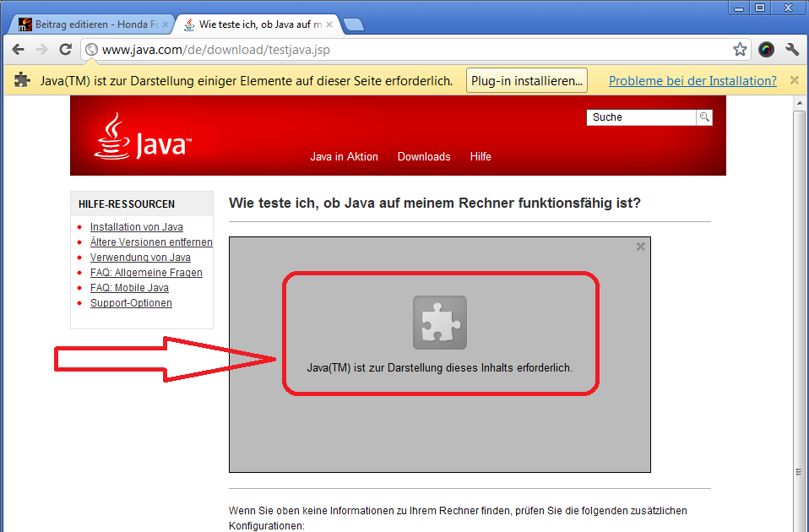Go back with the browser back arrow
The height and width of the screenshot is (532, 809).
point(18,50)
